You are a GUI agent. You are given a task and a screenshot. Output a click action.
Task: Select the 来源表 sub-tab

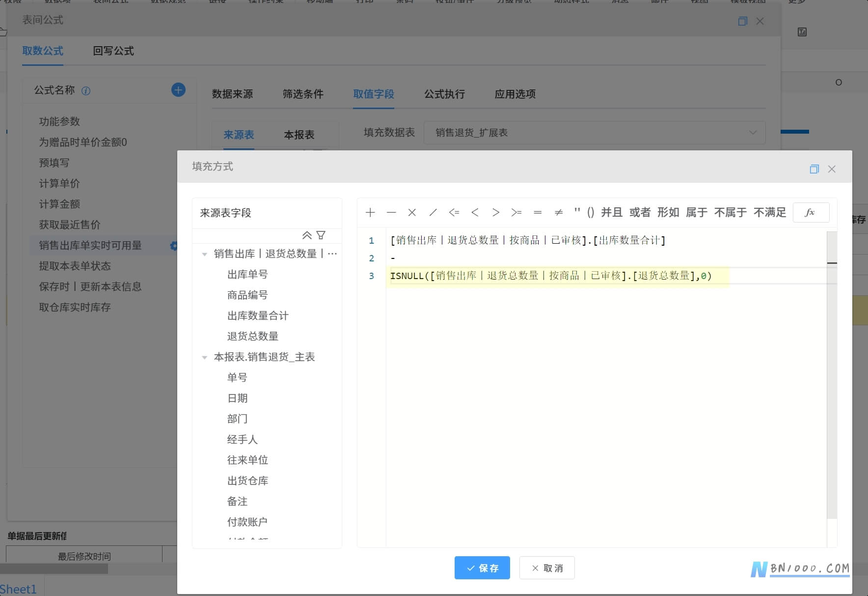point(239,135)
